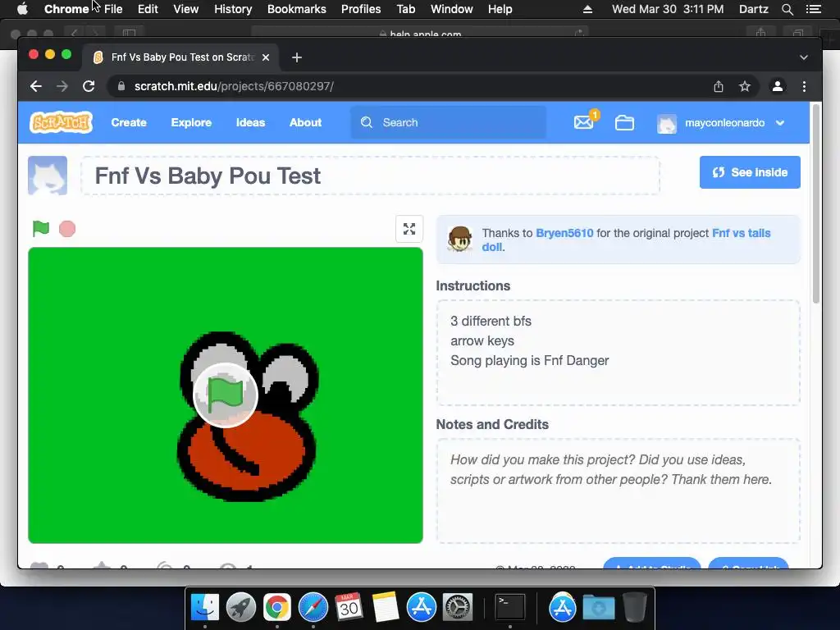This screenshot has width=840, height=630.
Task: Close the Fnf Vs Baby Pou Test tab
Action: [x=266, y=57]
